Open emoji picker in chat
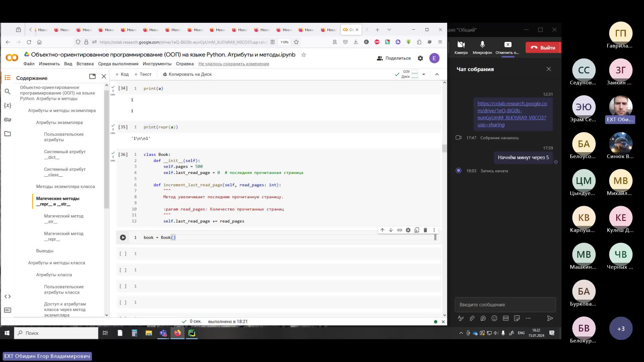 494,318
